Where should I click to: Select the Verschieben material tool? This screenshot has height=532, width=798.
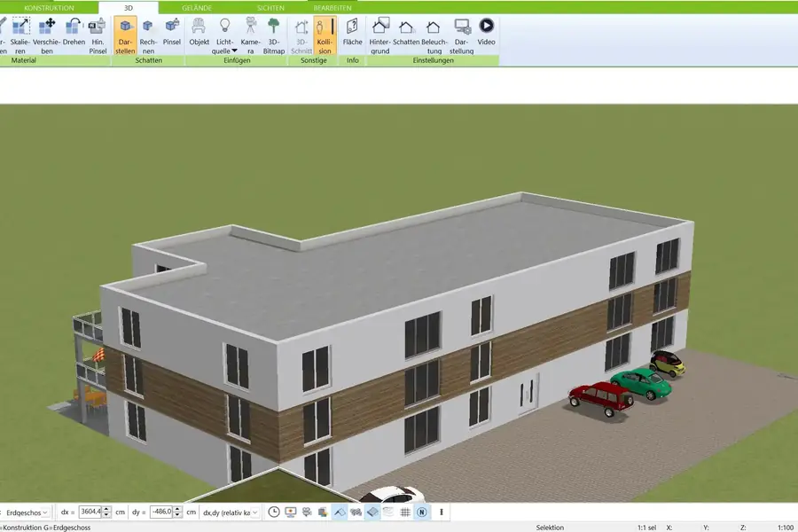click(47, 35)
